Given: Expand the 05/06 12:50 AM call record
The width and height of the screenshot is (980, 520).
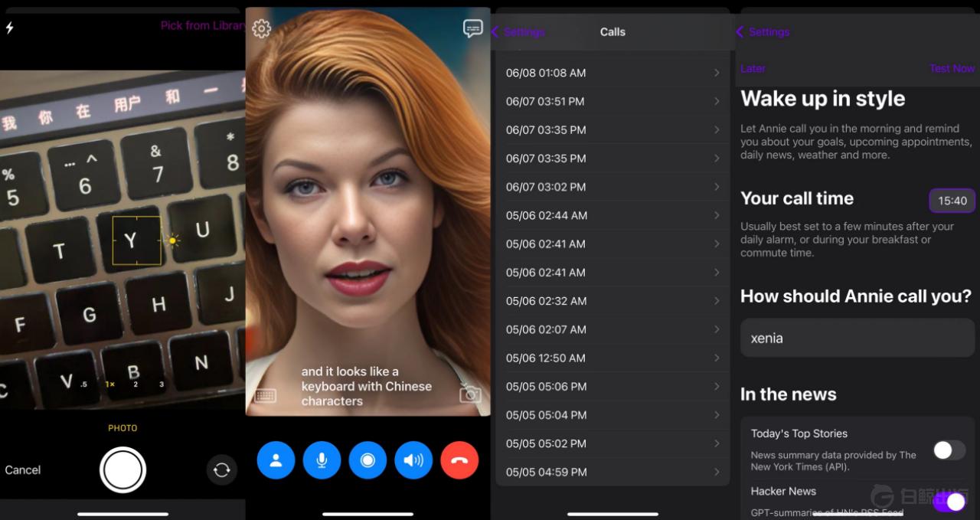Looking at the screenshot, I should 612,358.
